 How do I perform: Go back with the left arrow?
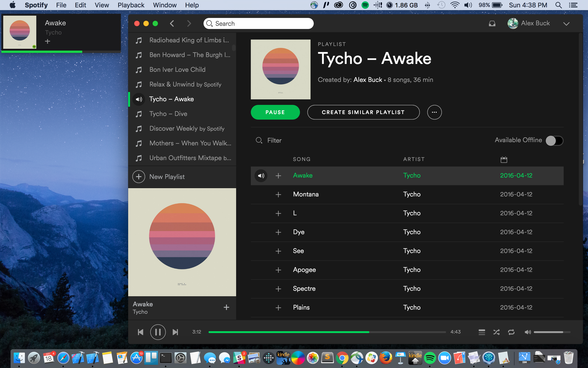pyautogui.click(x=172, y=23)
